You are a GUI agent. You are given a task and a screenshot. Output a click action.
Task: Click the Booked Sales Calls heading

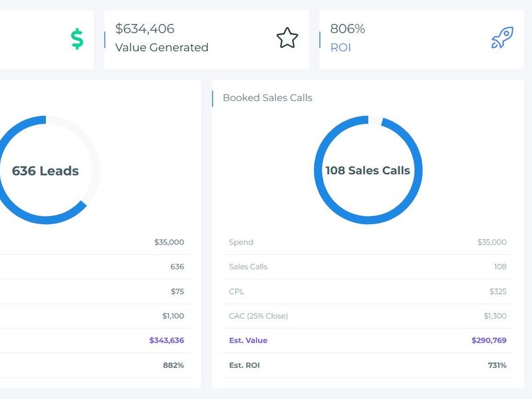point(267,98)
